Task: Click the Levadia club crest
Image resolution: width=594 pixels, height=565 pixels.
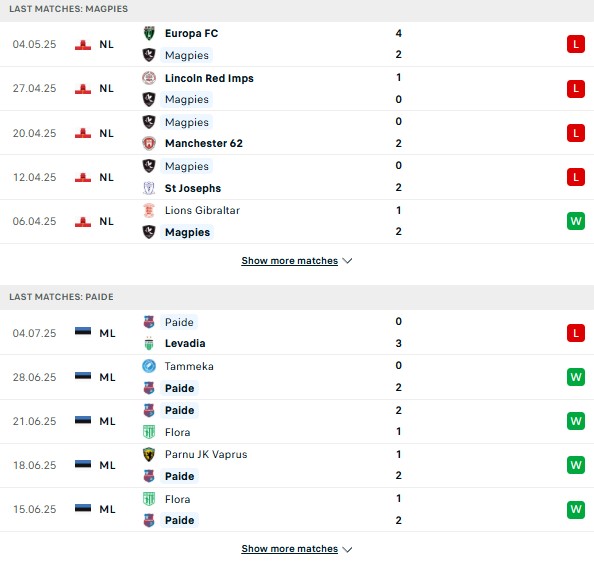Action: click(149, 343)
